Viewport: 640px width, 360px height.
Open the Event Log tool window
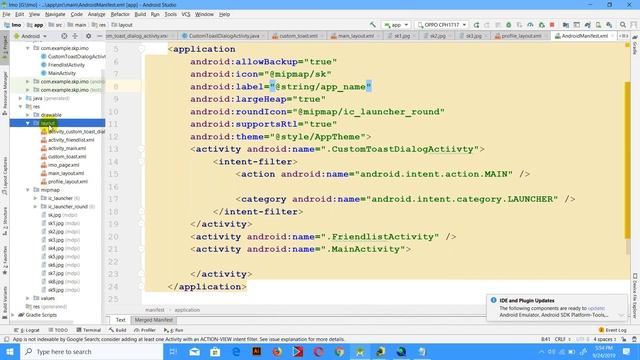[x=612, y=330]
